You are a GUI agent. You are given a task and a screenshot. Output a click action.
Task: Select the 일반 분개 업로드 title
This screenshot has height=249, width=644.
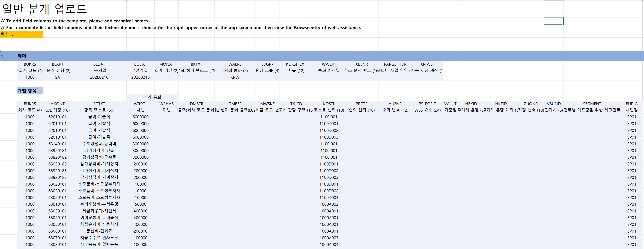click(x=44, y=9)
